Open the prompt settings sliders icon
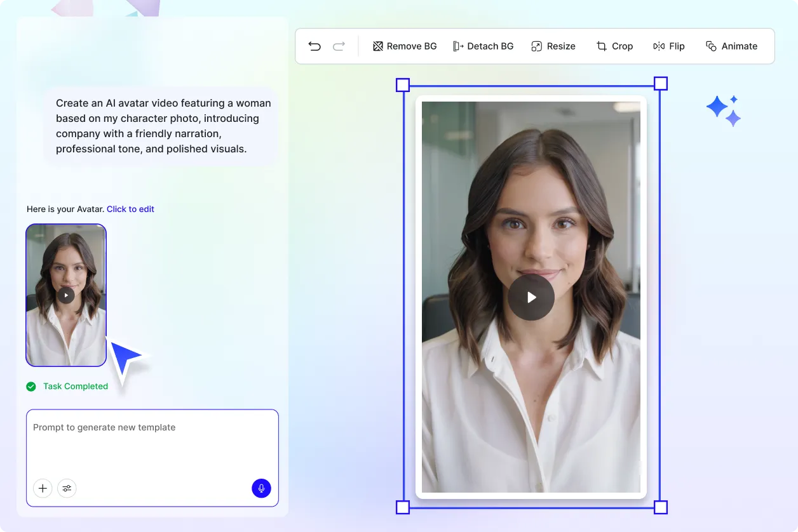This screenshot has height=532, width=798. tap(67, 488)
